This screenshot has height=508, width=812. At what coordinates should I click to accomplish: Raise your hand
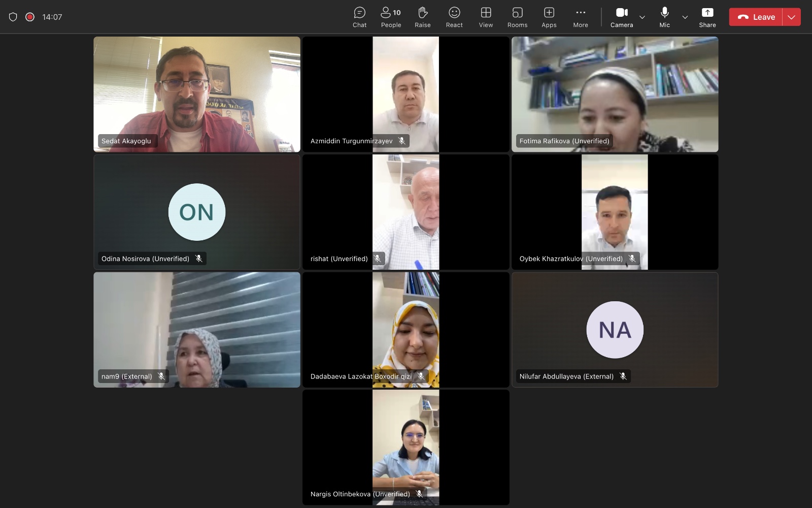pyautogui.click(x=422, y=17)
